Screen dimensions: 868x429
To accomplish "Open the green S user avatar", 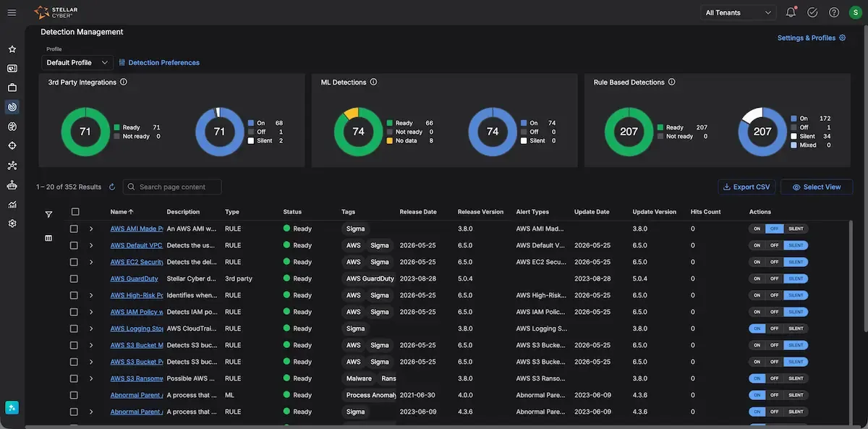I will coord(855,12).
